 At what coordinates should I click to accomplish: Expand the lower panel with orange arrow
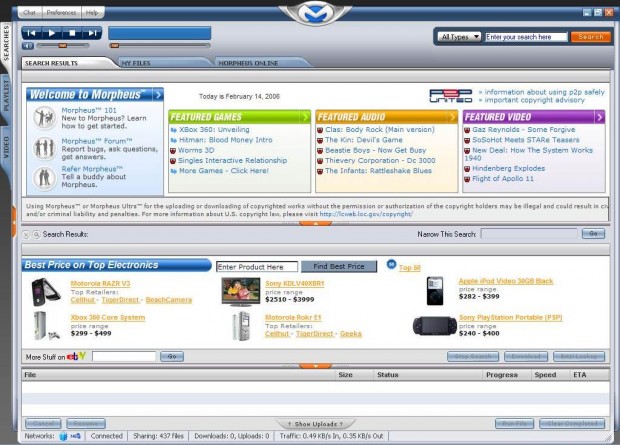(x=315, y=366)
